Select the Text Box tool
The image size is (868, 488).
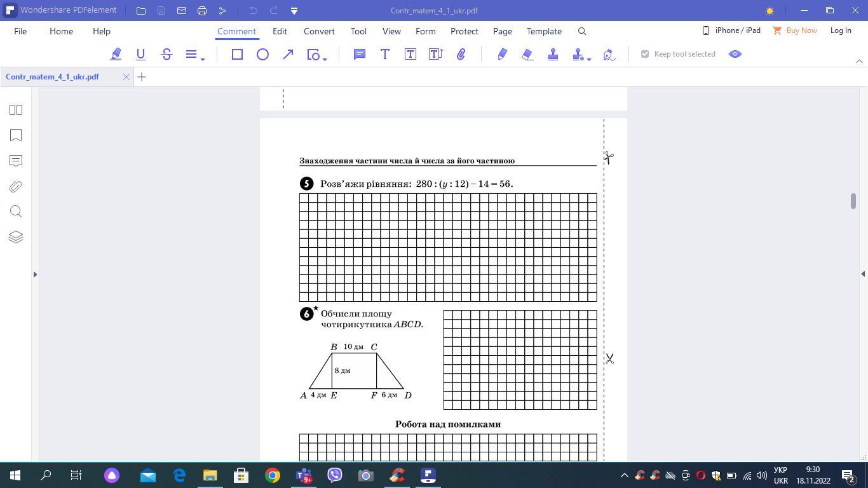[410, 55]
